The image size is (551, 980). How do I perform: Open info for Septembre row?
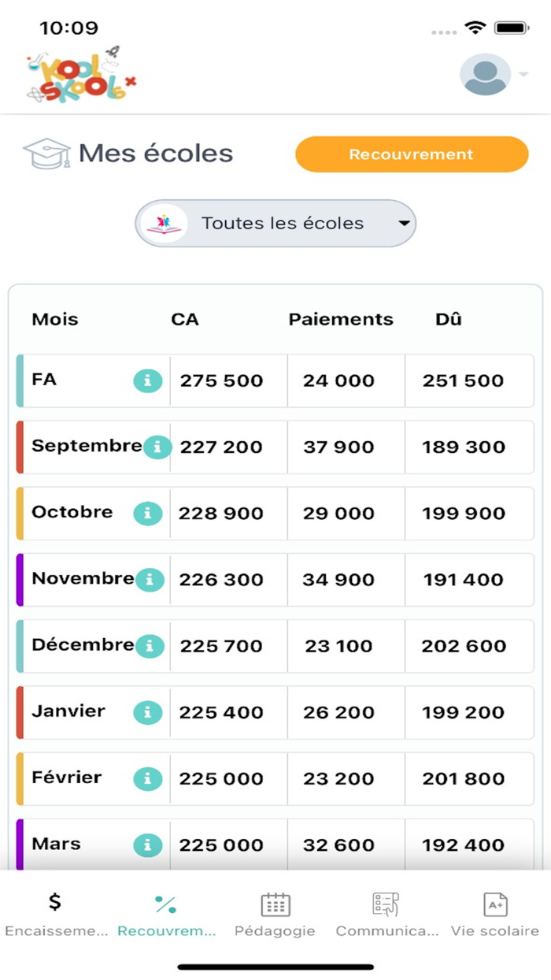click(157, 447)
